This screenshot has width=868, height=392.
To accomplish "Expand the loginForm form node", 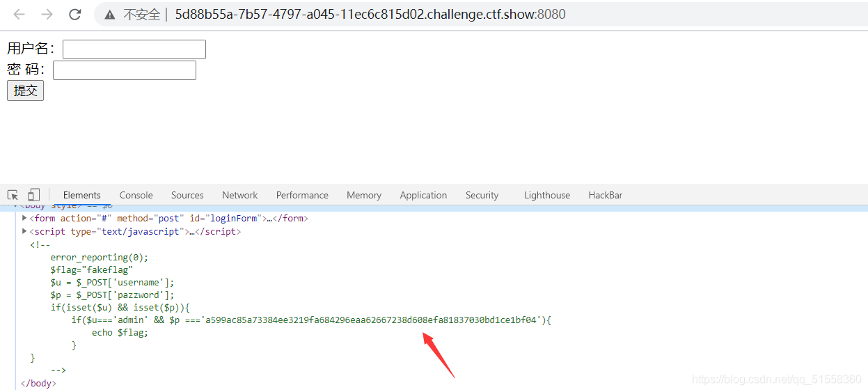I will 24,218.
